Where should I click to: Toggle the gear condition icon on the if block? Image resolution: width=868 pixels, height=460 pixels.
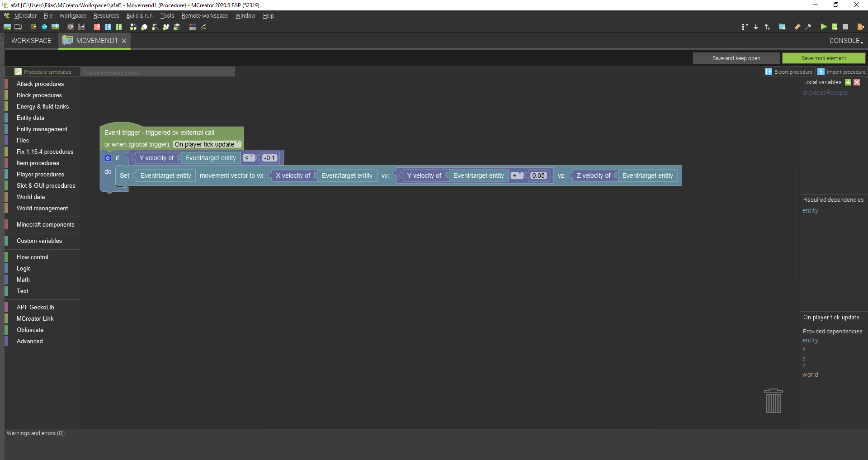coord(107,158)
